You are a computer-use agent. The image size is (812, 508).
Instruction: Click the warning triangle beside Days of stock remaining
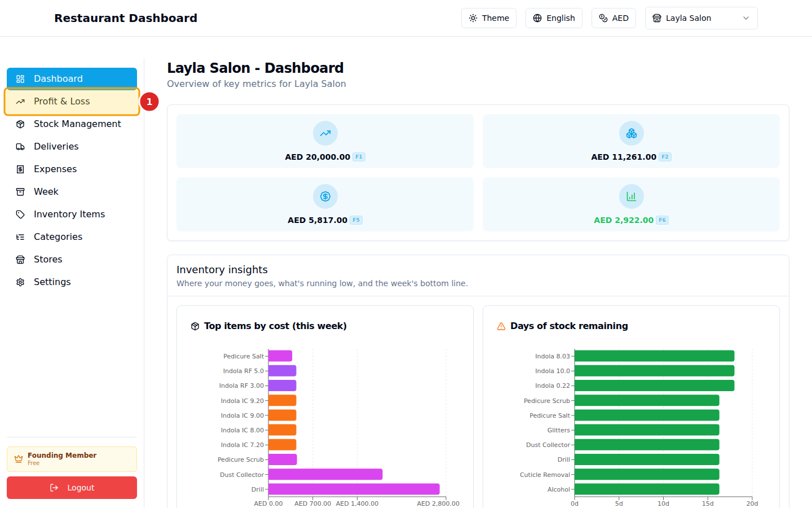(501, 326)
